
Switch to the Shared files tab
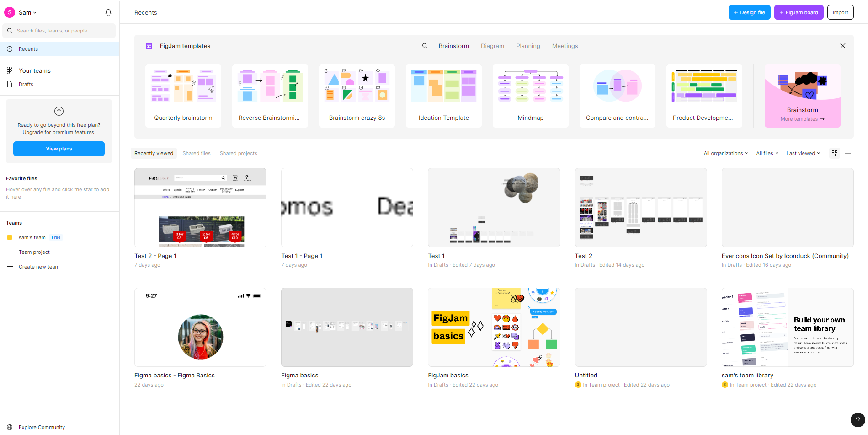coord(197,154)
